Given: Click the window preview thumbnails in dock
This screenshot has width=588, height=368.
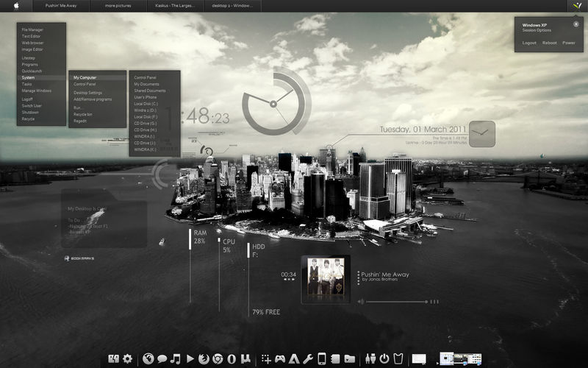Looking at the screenshot, I should tap(461, 358).
